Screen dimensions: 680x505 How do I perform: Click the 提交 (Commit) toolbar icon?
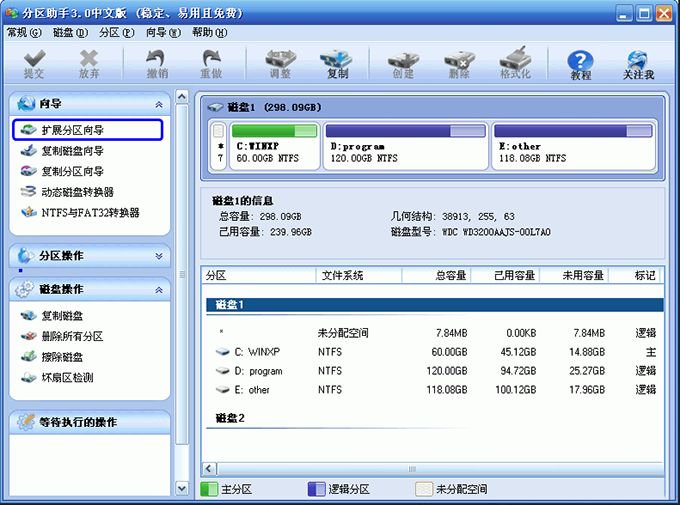pyautogui.click(x=34, y=64)
